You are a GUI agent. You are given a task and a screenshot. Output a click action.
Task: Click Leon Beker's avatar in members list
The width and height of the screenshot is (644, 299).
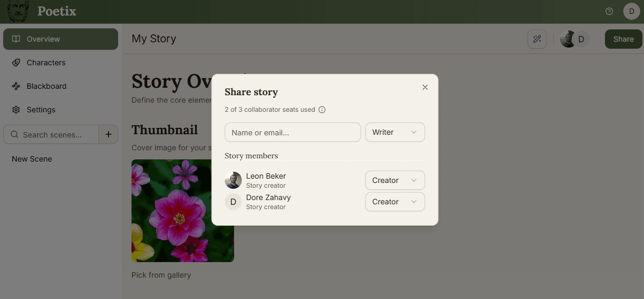pyautogui.click(x=233, y=180)
